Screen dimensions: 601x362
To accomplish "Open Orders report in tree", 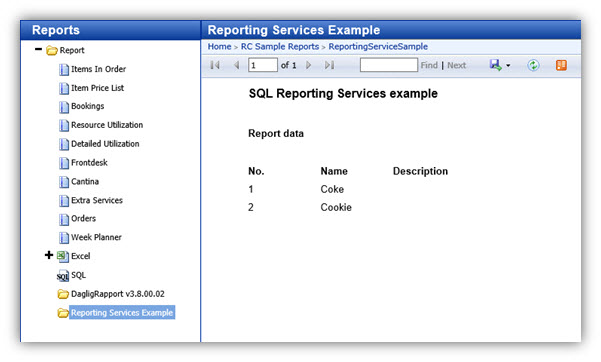I will pos(84,219).
